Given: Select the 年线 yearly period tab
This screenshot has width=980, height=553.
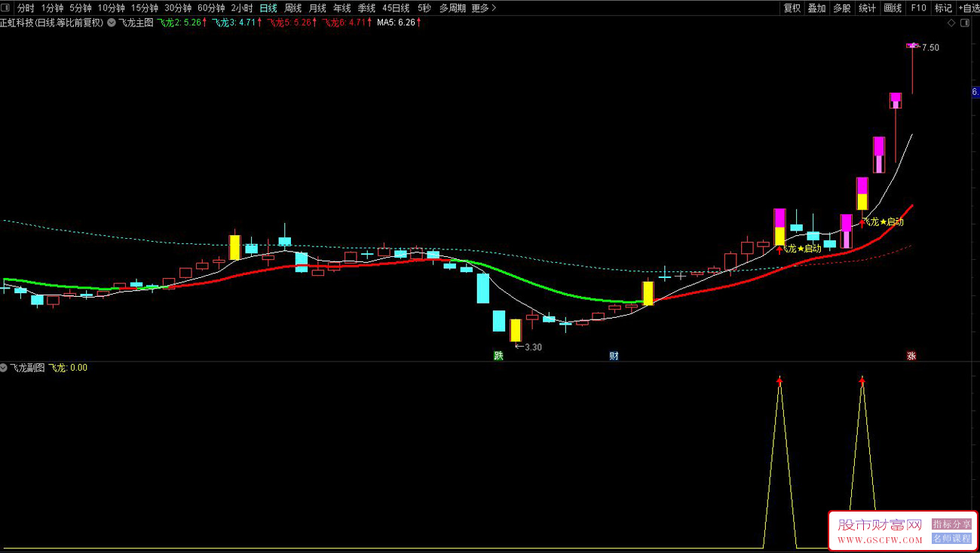Looking at the screenshot, I should pyautogui.click(x=342, y=8).
